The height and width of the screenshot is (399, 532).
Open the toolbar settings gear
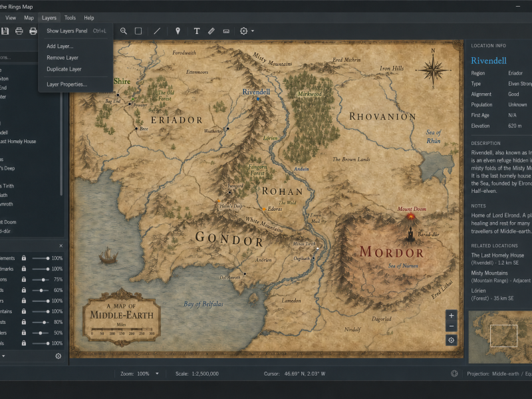click(x=243, y=31)
